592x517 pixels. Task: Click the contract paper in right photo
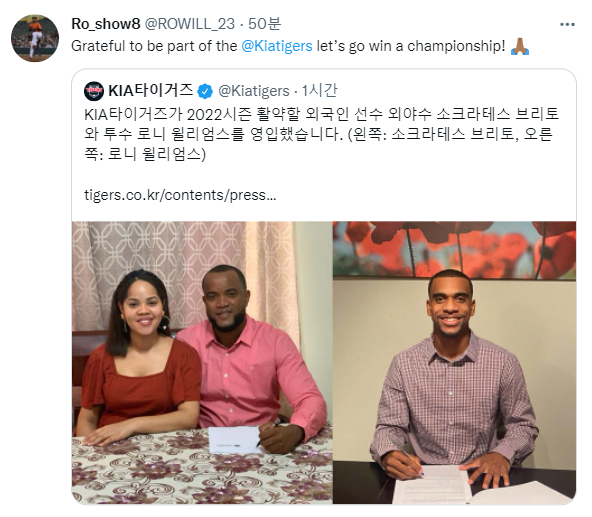coord(433,485)
